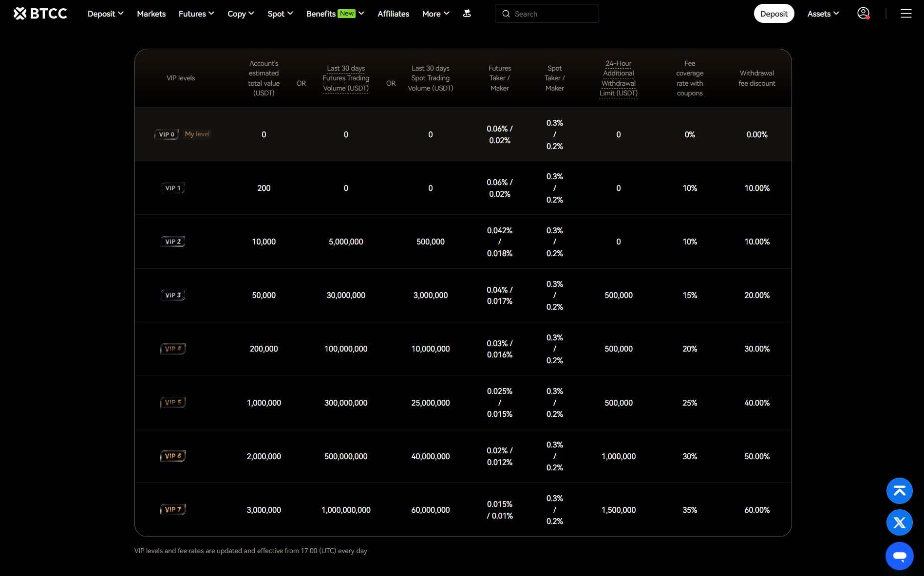Click the VIP 3 badge

(x=173, y=295)
